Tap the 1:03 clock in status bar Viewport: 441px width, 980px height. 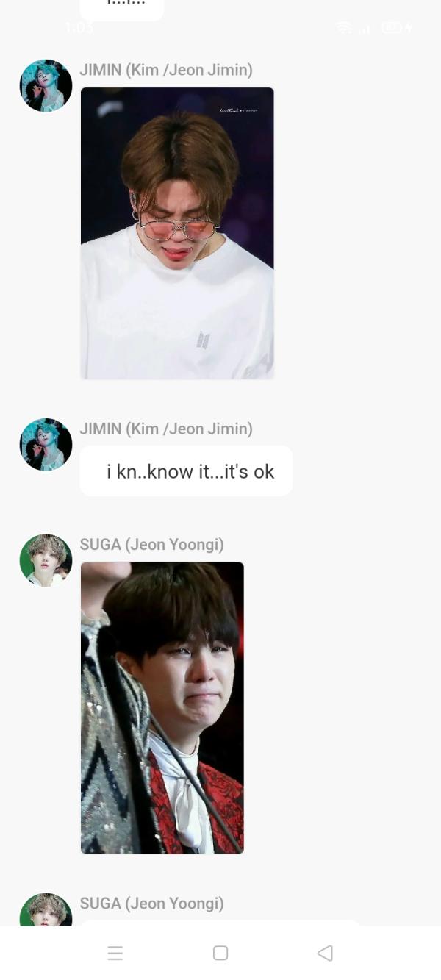[79, 28]
